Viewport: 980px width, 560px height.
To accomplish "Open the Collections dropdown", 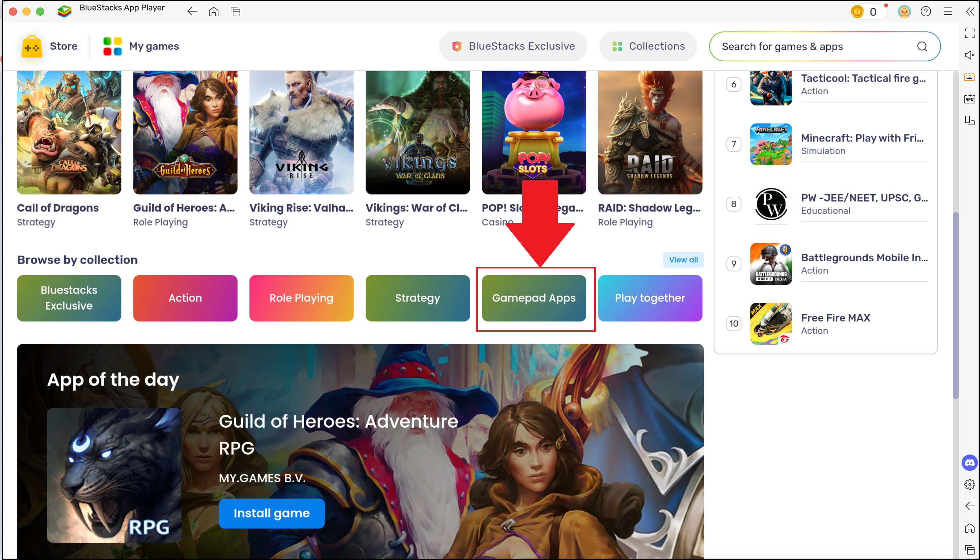I will point(648,46).
